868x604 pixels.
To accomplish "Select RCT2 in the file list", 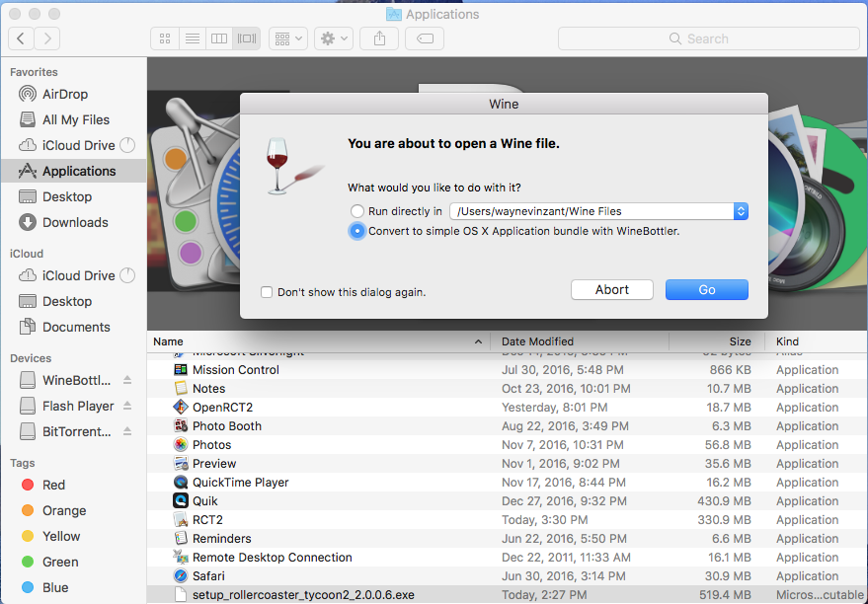I will pos(507,520).
